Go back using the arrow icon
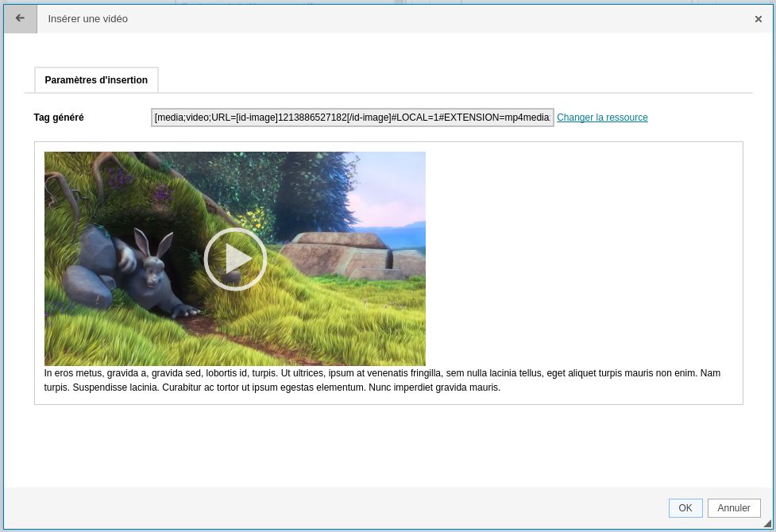 [x=21, y=19]
